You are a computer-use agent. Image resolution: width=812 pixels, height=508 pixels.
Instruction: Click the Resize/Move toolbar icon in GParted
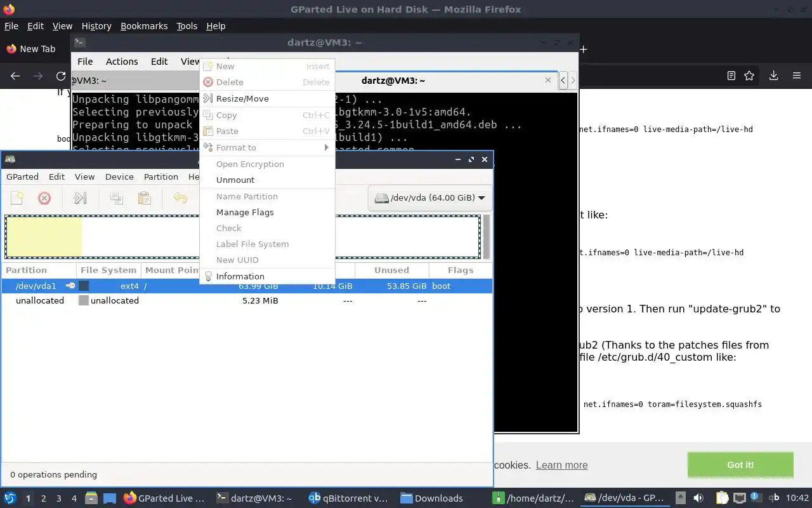pos(80,198)
